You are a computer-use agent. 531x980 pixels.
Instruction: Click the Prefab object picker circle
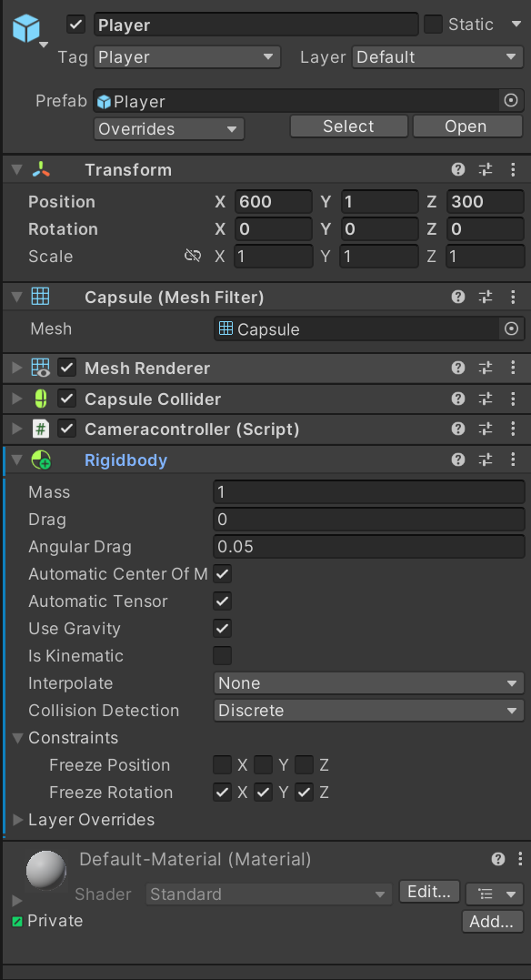(x=511, y=100)
